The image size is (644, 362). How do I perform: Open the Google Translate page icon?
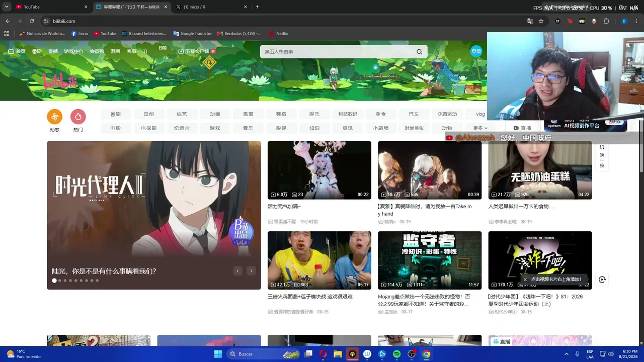tap(530, 21)
